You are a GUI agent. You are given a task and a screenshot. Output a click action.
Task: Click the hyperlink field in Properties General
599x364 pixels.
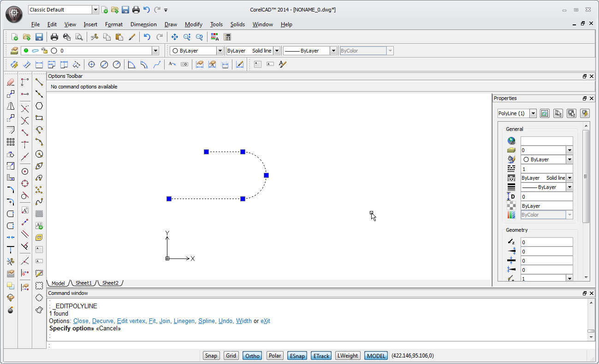[x=547, y=141]
